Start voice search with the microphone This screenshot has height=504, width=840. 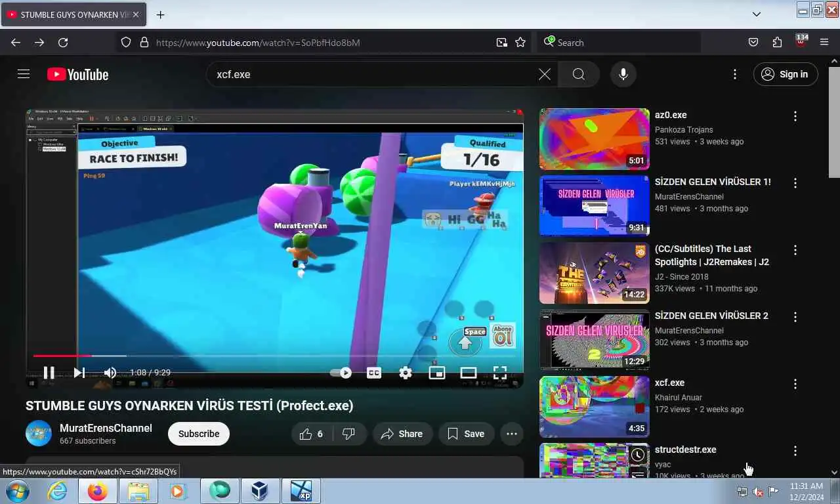(x=623, y=74)
